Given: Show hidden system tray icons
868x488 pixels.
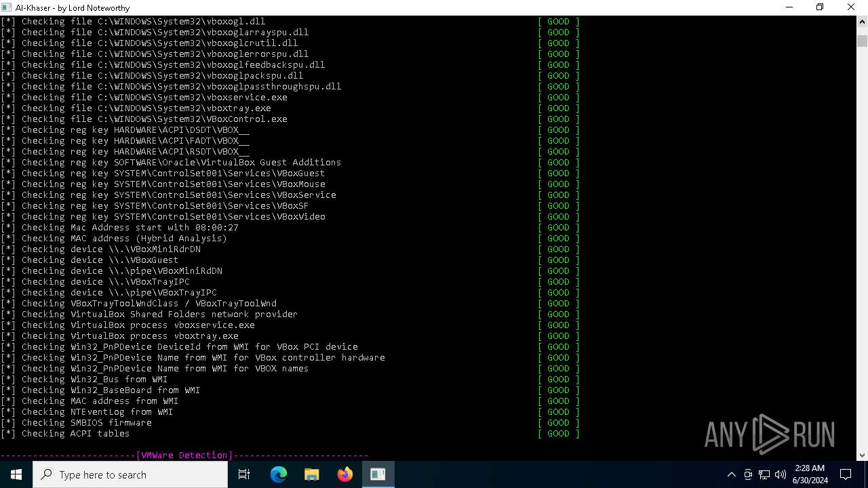Looking at the screenshot, I should (x=731, y=474).
